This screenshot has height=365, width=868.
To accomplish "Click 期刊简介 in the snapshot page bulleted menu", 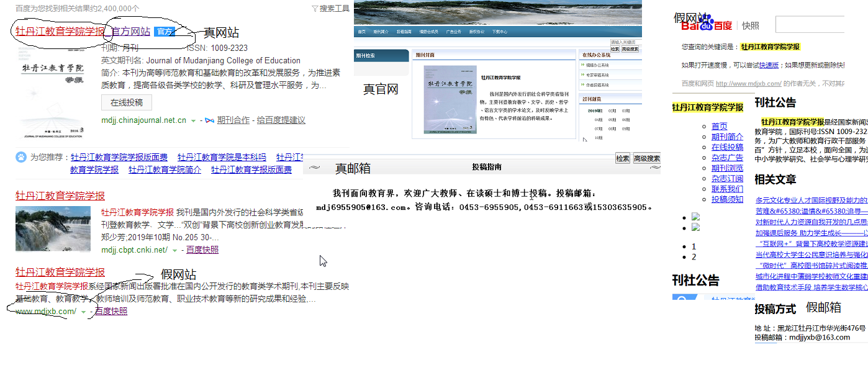I will click(x=727, y=137).
